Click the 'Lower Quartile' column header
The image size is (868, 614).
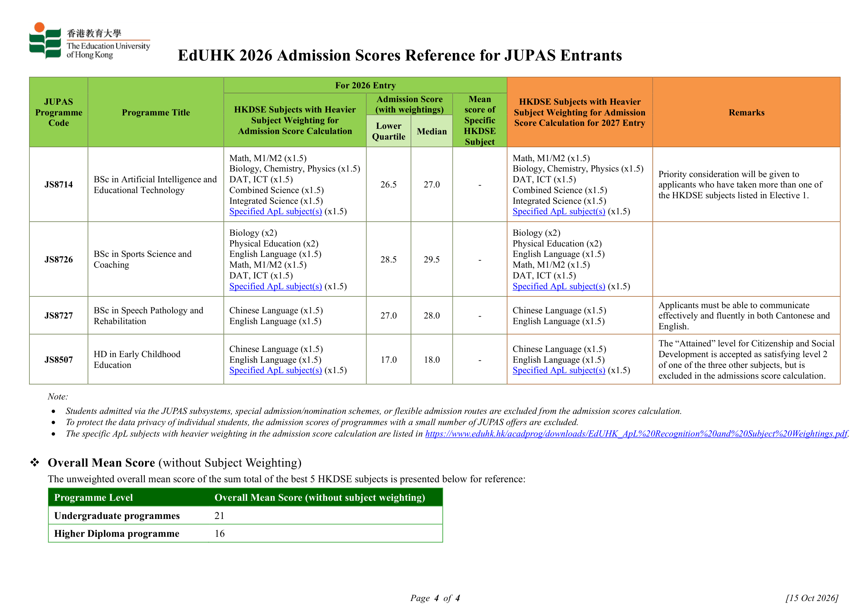[389, 131]
